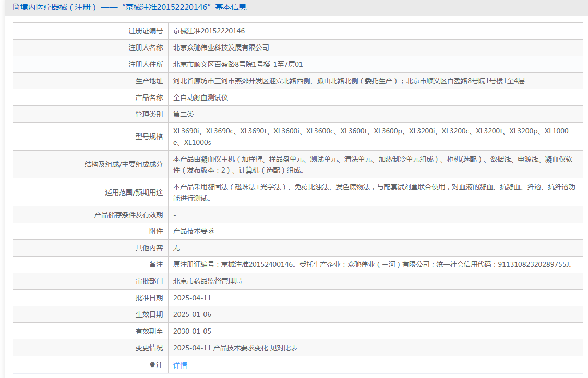Viewport: 588px width, 378px height.
Task: Click the structure description starting 本产品由凝血仪主机
Action: click(373, 164)
